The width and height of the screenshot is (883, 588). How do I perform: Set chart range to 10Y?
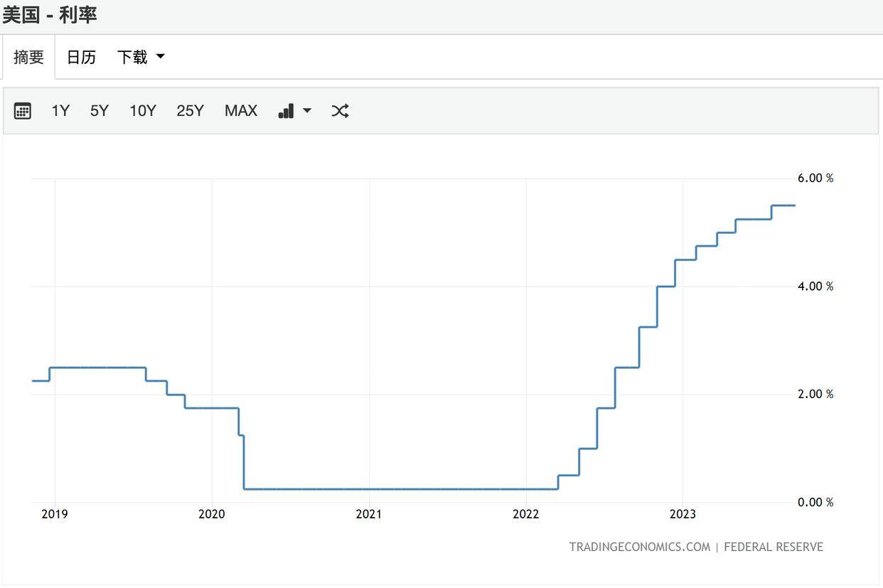(x=142, y=111)
